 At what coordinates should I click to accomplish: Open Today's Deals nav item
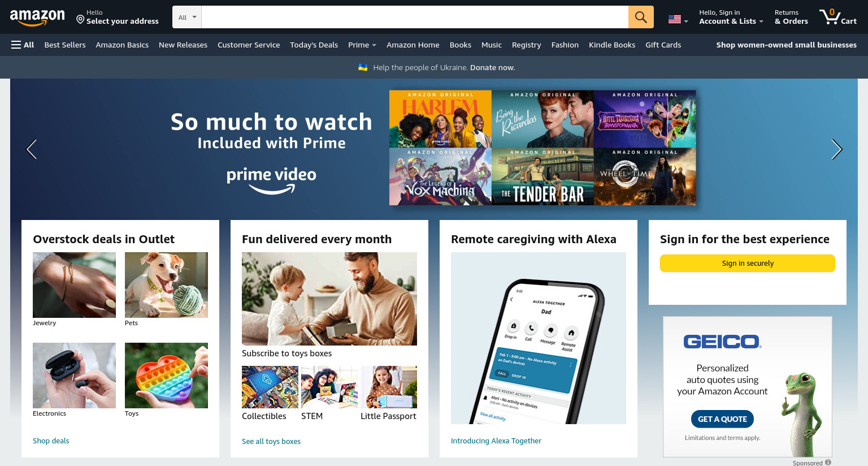point(314,45)
